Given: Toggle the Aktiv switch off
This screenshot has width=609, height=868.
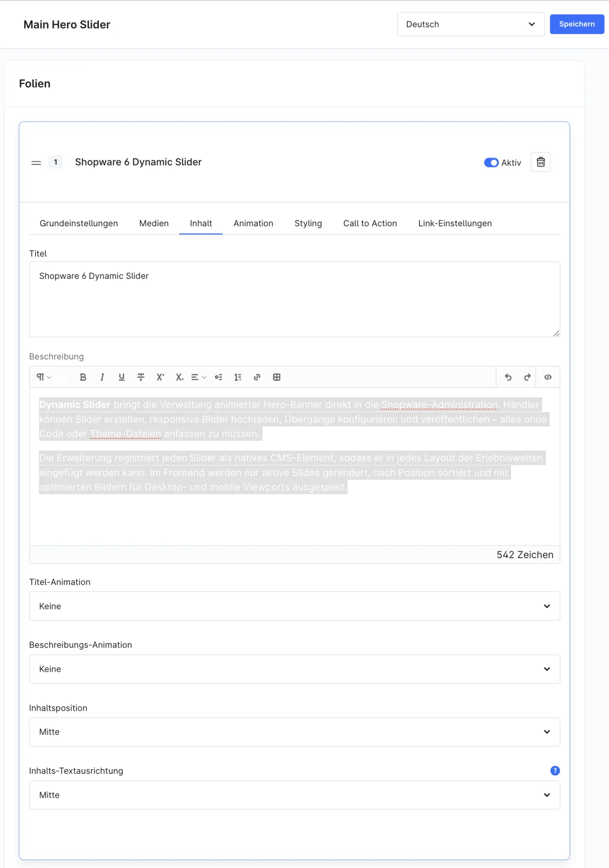Looking at the screenshot, I should pos(491,163).
